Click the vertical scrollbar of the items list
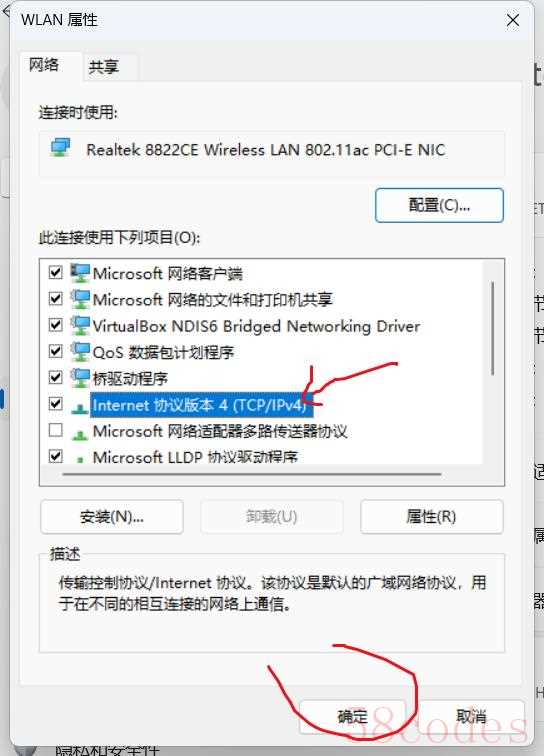This screenshot has width=544, height=756. tap(492, 328)
